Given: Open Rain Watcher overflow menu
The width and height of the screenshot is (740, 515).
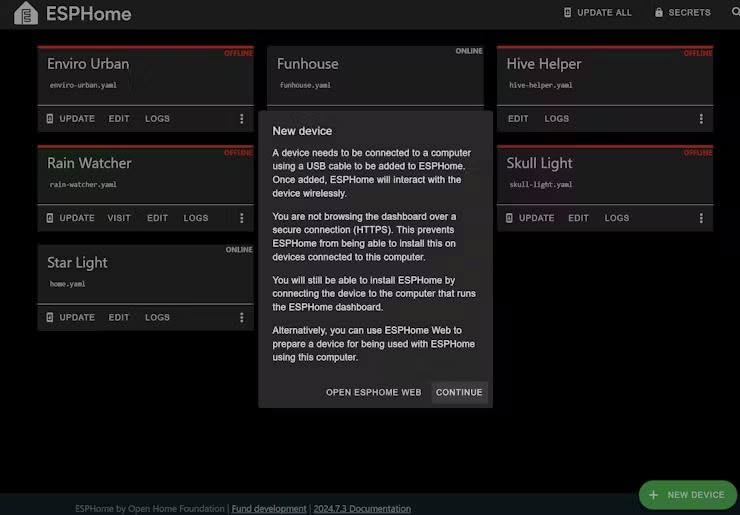Looking at the screenshot, I should (242, 218).
